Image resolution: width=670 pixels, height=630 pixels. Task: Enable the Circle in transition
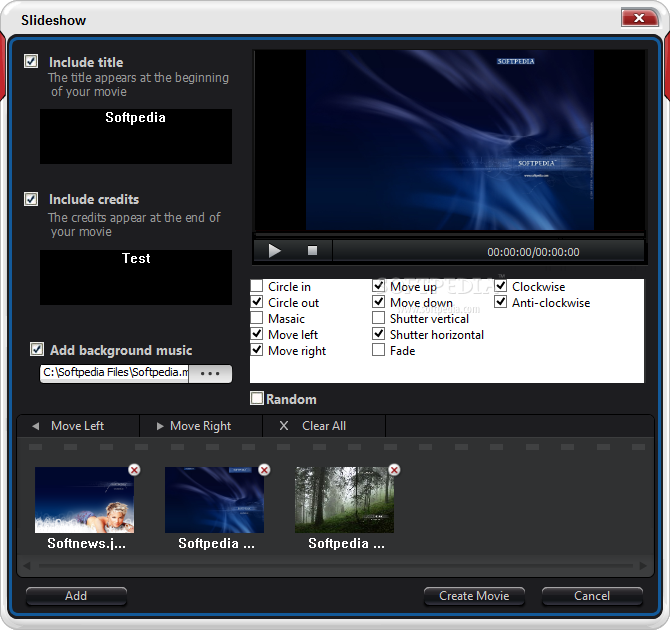pyautogui.click(x=257, y=286)
